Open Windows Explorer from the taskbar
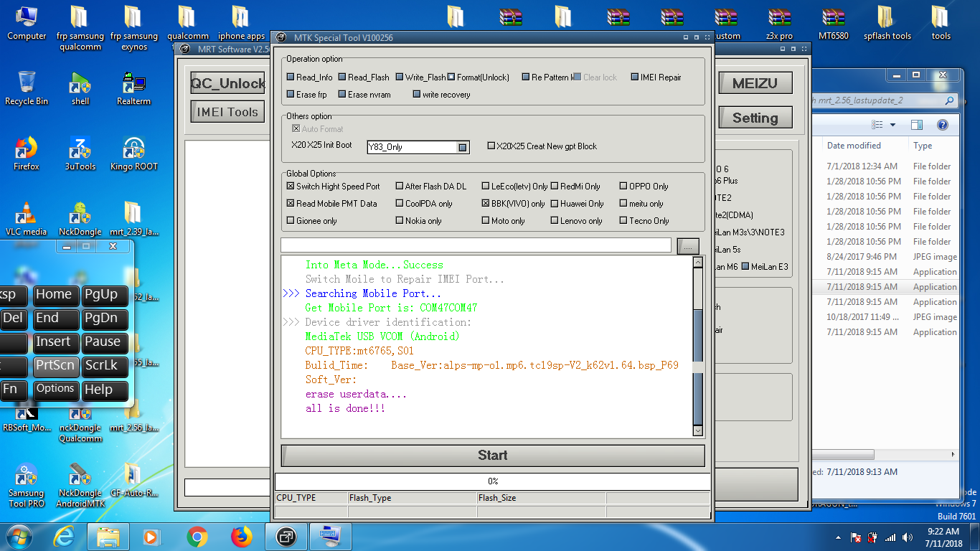Viewport: 980px width, 551px height. (108, 537)
